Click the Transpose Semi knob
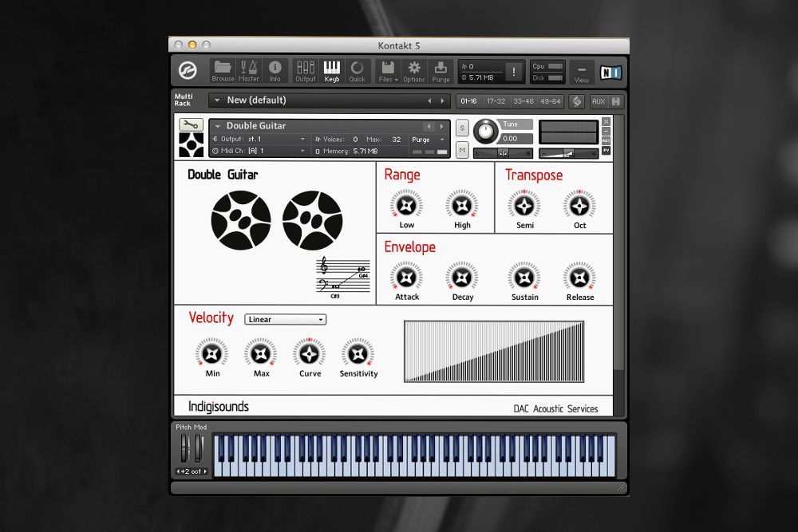Viewport: 798px width, 532px height. [524, 206]
